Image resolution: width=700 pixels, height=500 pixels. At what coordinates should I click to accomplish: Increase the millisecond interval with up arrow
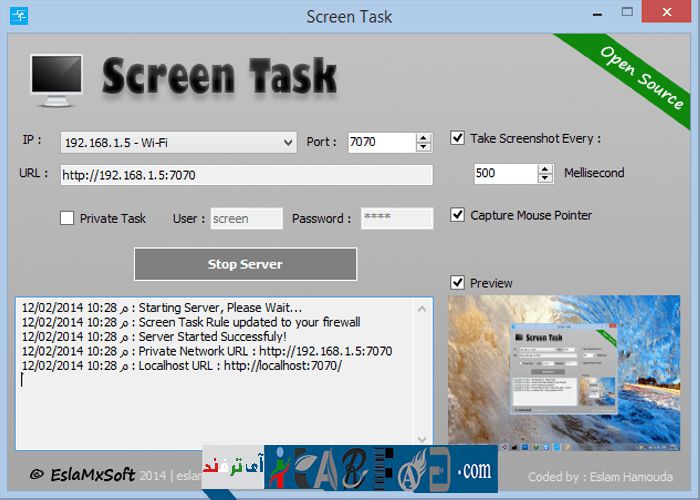click(545, 168)
